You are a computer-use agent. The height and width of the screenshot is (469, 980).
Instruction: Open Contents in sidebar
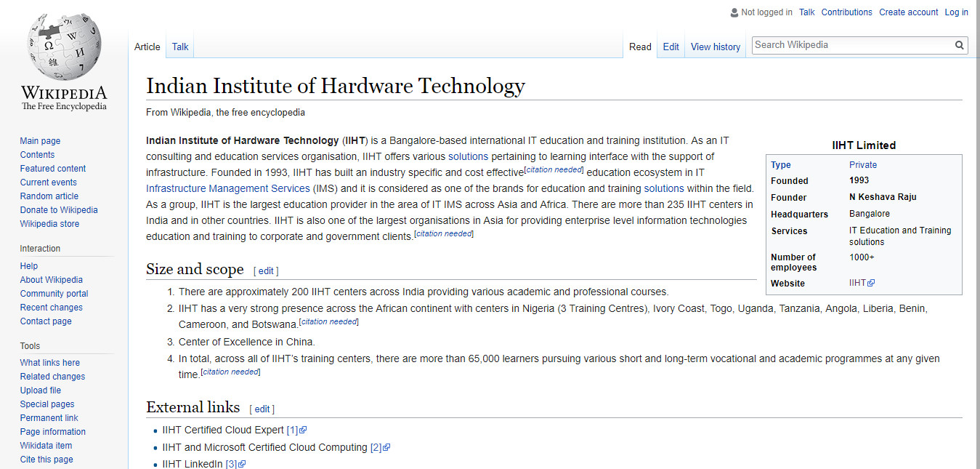[x=37, y=155]
